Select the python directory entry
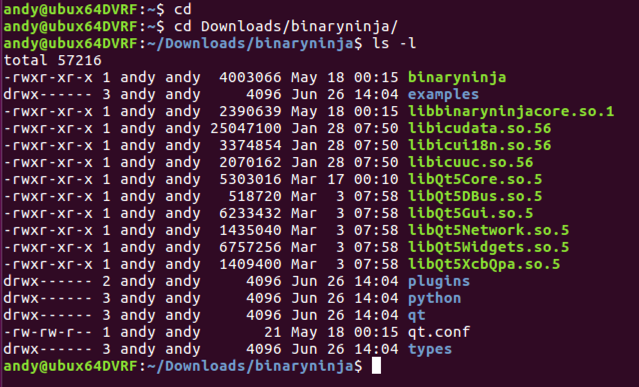The width and height of the screenshot is (639, 387). point(434,299)
